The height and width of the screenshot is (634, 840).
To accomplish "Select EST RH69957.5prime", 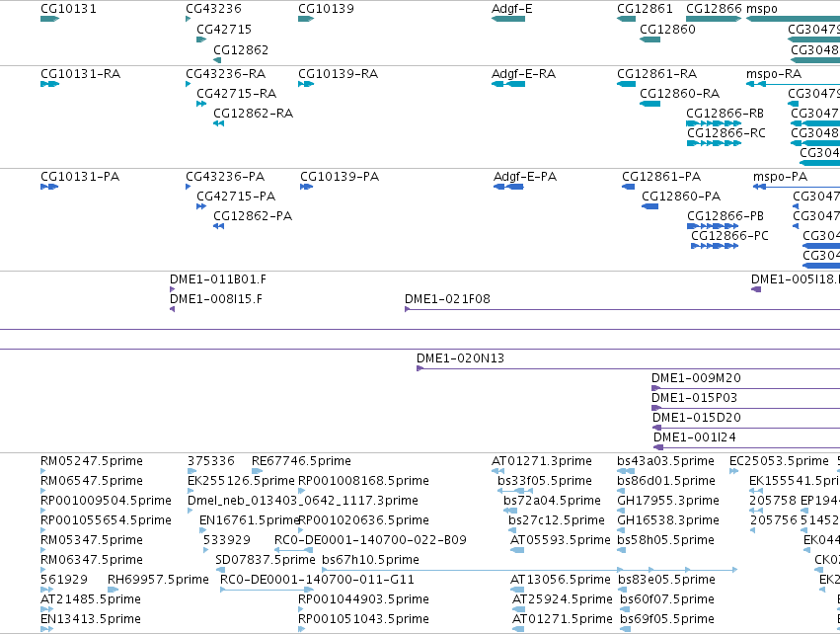I will pos(158,580).
